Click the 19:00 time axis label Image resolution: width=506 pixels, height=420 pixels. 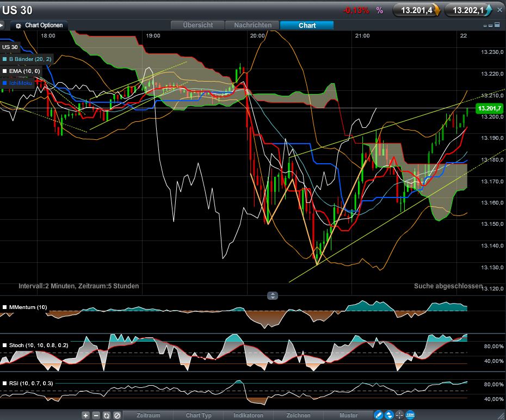click(153, 36)
